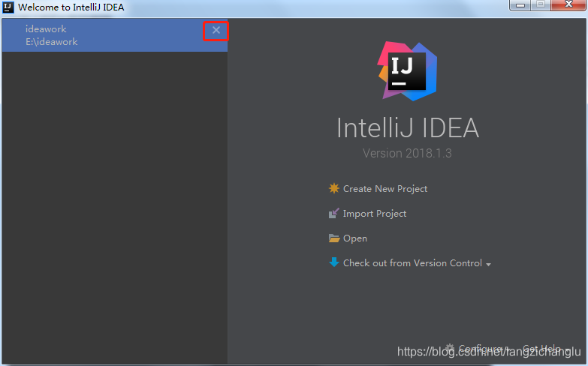Click Check out from Version Control
Image resolution: width=588 pixels, height=366 pixels.
tap(412, 263)
